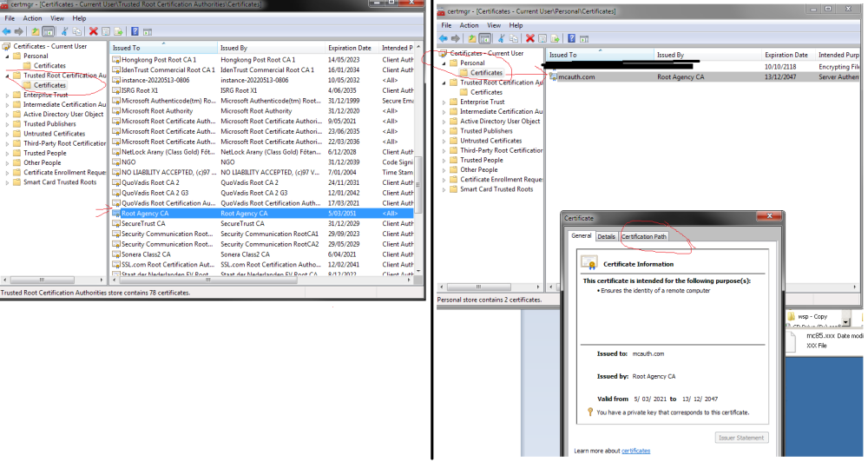
Task: Open the View menu in the right certmgr window
Action: click(x=496, y=25)
